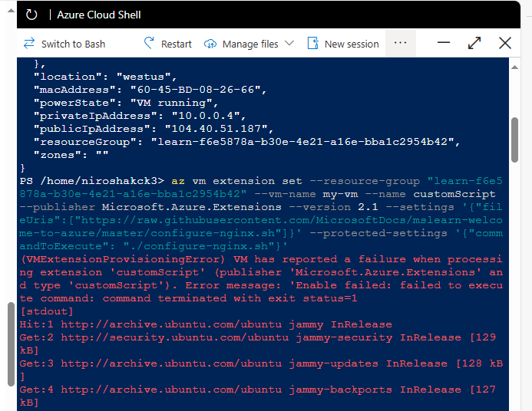Click the (VMExtensionProvisioningError) error text
Viewport: 532px width, 411px height.
pos(123,259)
